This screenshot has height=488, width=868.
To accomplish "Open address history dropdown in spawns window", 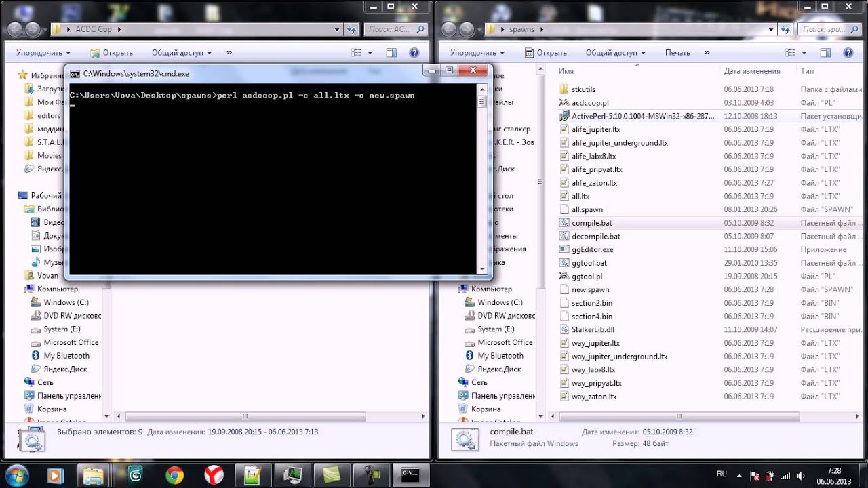I will pos(772,30).
